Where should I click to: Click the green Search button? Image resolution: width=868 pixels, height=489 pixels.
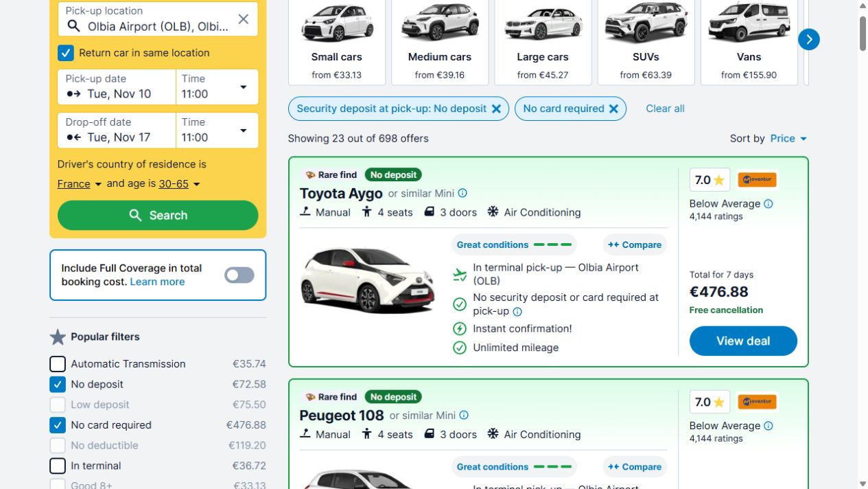pos(158,215)
